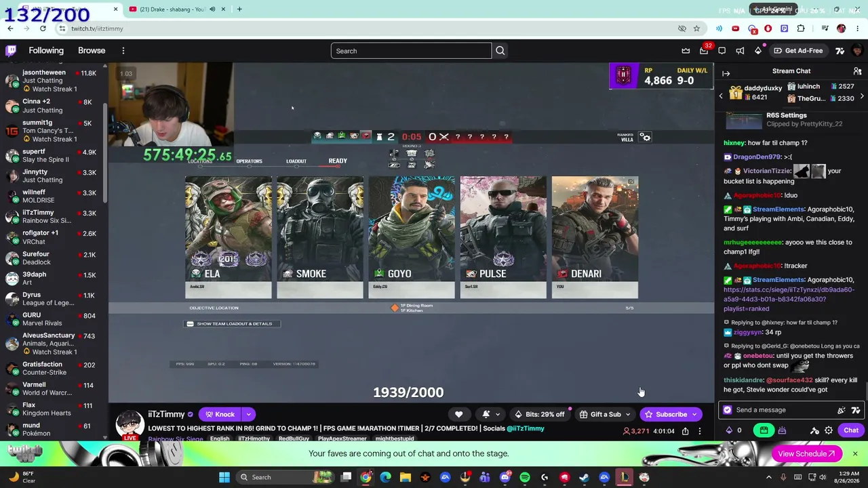Open summit1g channel in sidebar
Image resolution: width=868 pixels, height=488 pixels.
[53, 131]
